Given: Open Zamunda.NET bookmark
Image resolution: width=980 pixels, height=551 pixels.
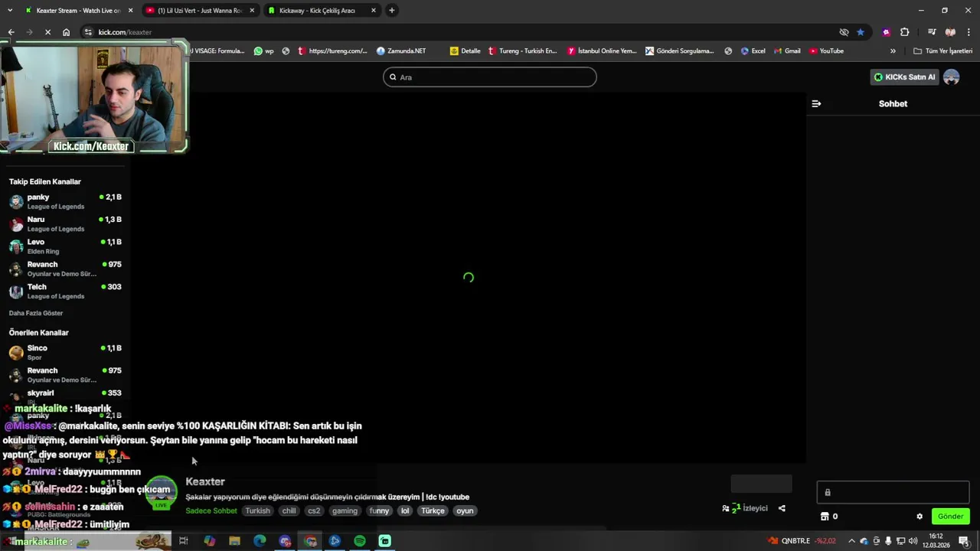Looking at the screenshot, I should click(401, 51).
